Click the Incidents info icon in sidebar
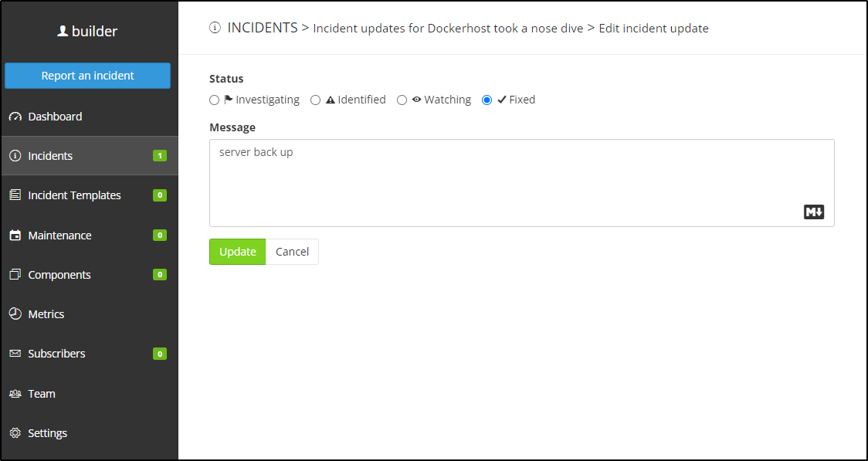The width and height of the screenshot is (868, 461). (x=15, y=156)
